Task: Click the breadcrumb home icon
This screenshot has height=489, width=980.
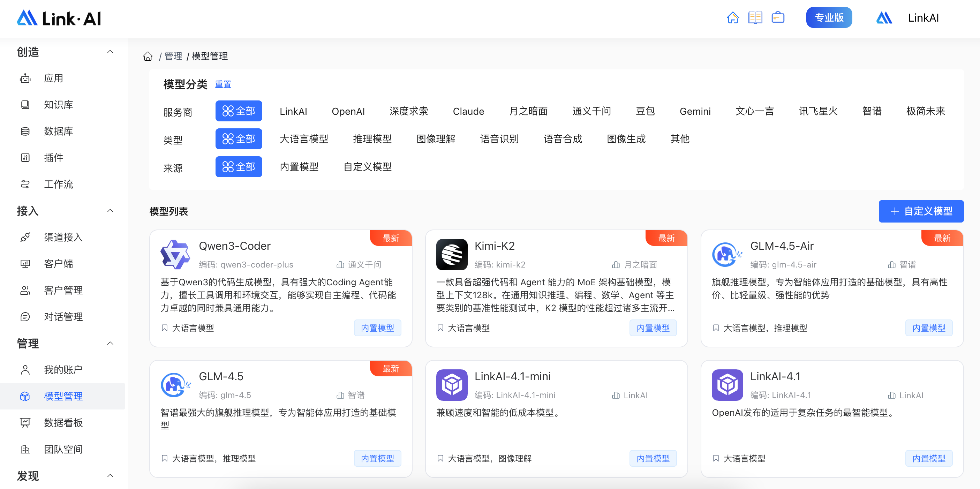Action: (x=148, y=56)
